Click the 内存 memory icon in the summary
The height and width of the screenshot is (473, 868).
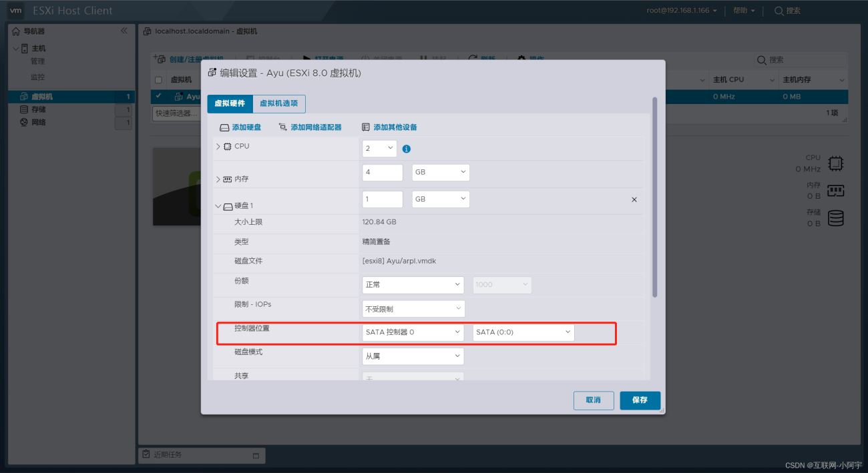point(835,191)
